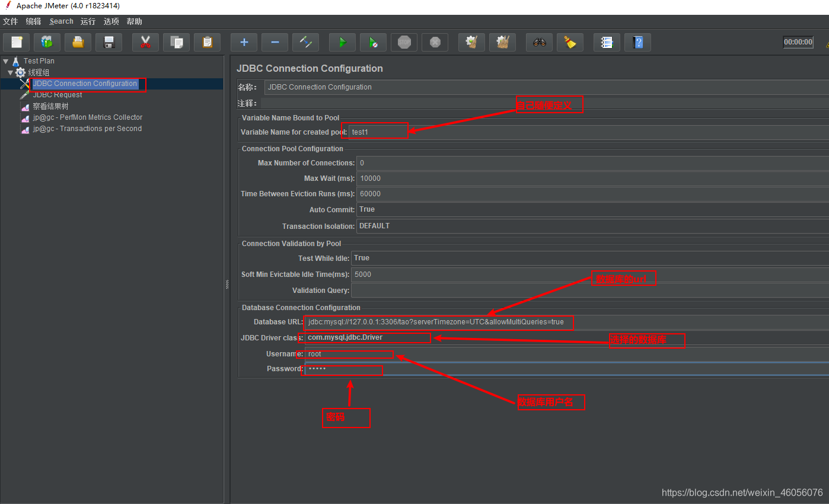This screenshot has width=829, height=504.
Task: Select jp@gc - Transactions per Second
Action: (87, 129)
